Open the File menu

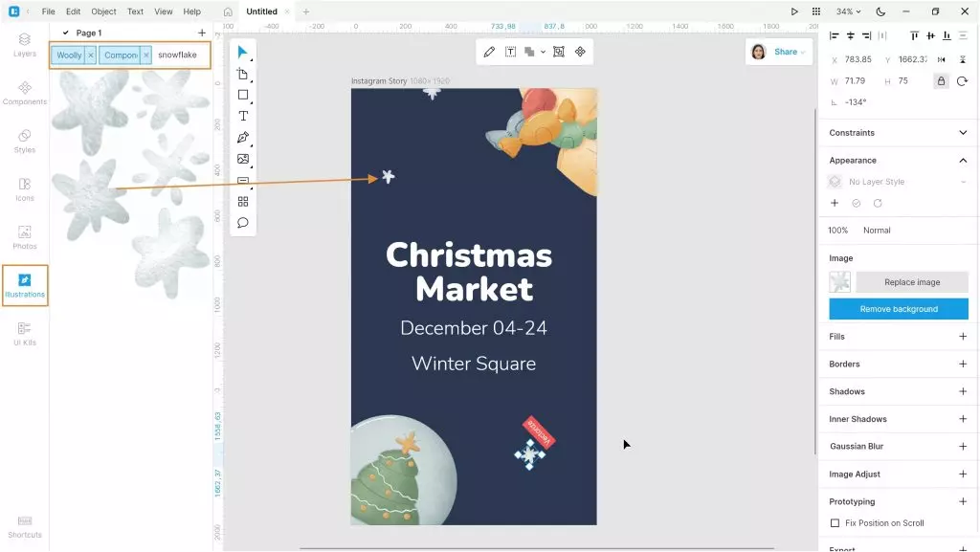coord(48,11)
